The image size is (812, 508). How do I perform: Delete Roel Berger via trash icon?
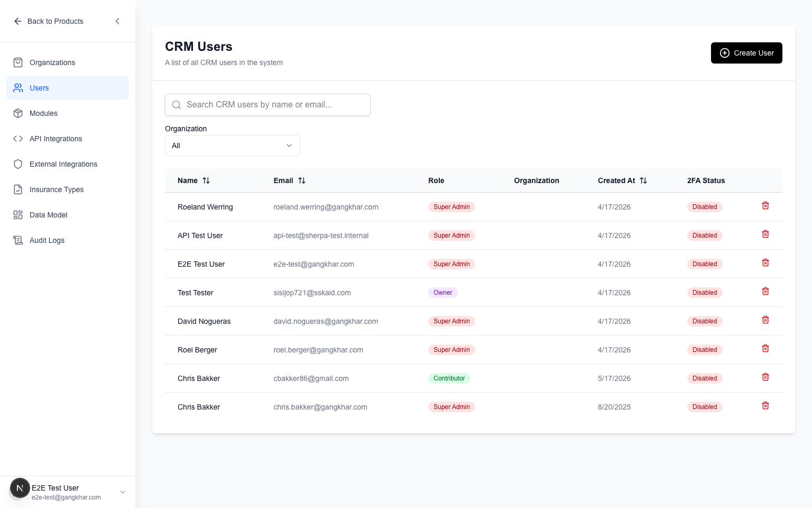click(x=765, y=348)
